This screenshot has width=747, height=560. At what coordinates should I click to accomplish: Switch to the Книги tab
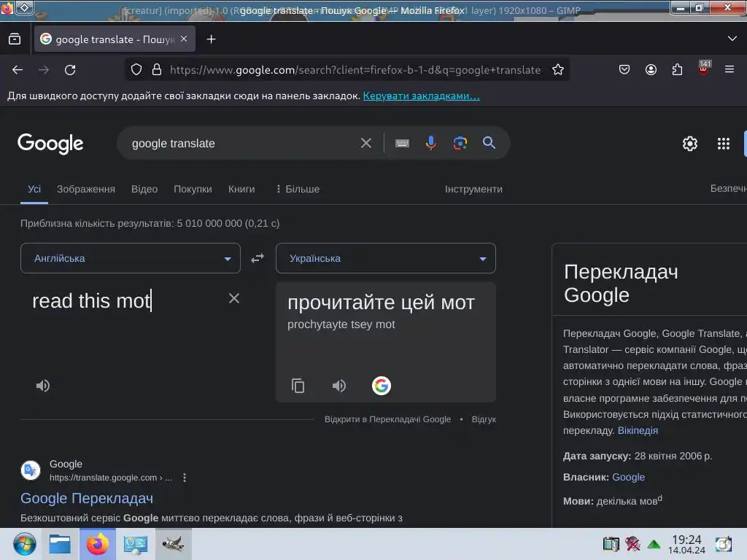click(241, 189)
